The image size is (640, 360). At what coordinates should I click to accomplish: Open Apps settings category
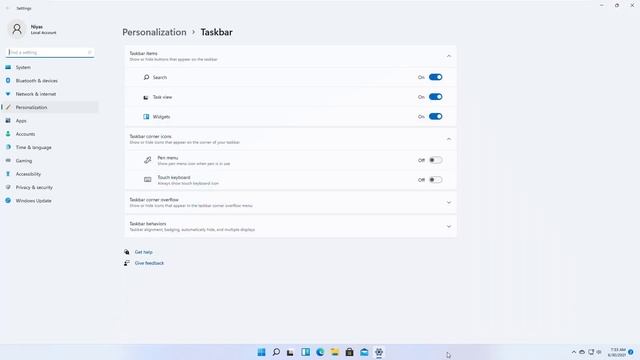coord(50,121)
